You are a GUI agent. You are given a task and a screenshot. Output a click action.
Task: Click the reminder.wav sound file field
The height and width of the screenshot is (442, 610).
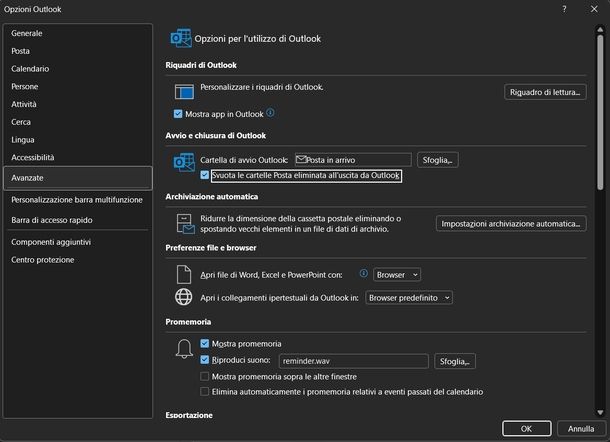point(354,361)
